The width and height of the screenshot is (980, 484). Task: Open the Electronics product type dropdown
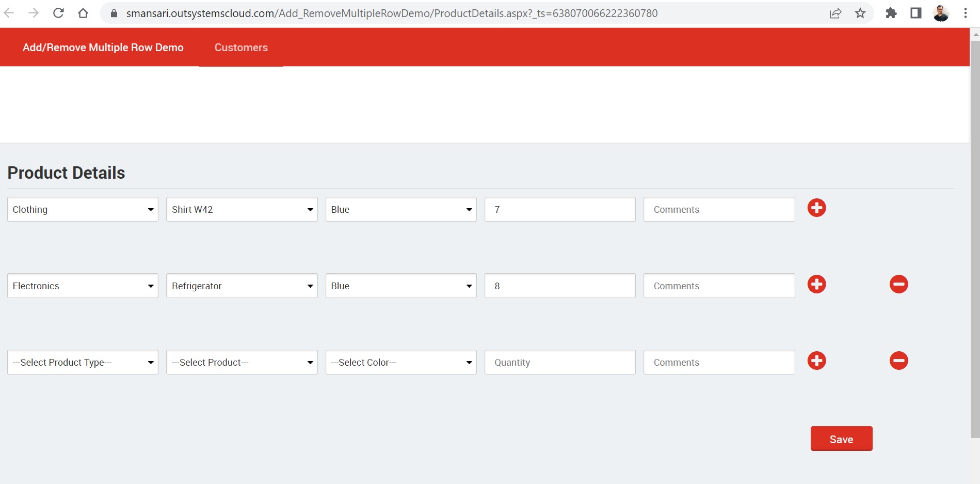[x=83, y=286]
